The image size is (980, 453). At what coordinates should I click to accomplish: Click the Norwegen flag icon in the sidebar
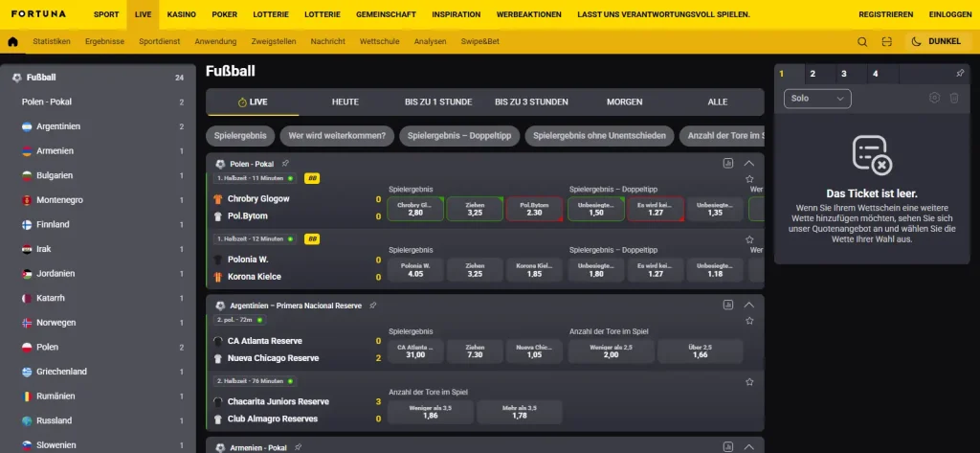click(27, 323)
